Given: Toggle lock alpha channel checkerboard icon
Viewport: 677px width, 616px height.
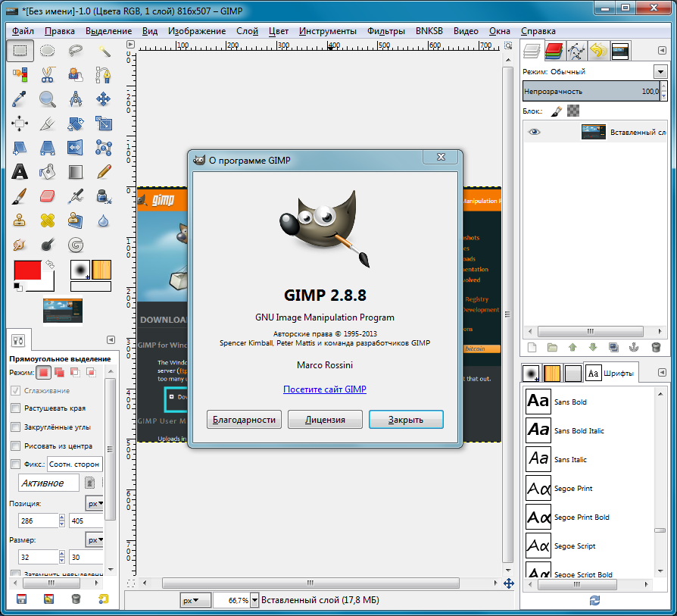Looking at the screenshot, I should tap(573, 111).
